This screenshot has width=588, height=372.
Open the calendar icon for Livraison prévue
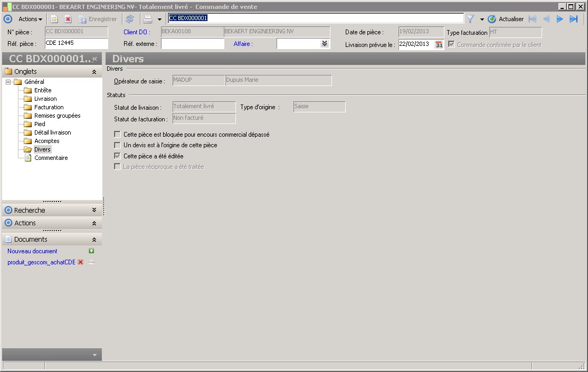tap(439, 45)
